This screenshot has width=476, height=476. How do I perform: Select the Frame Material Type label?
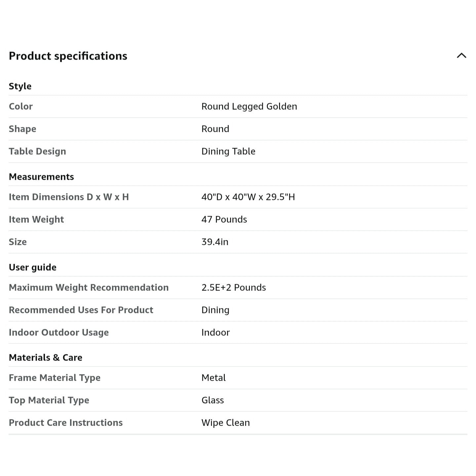(55, 378)
